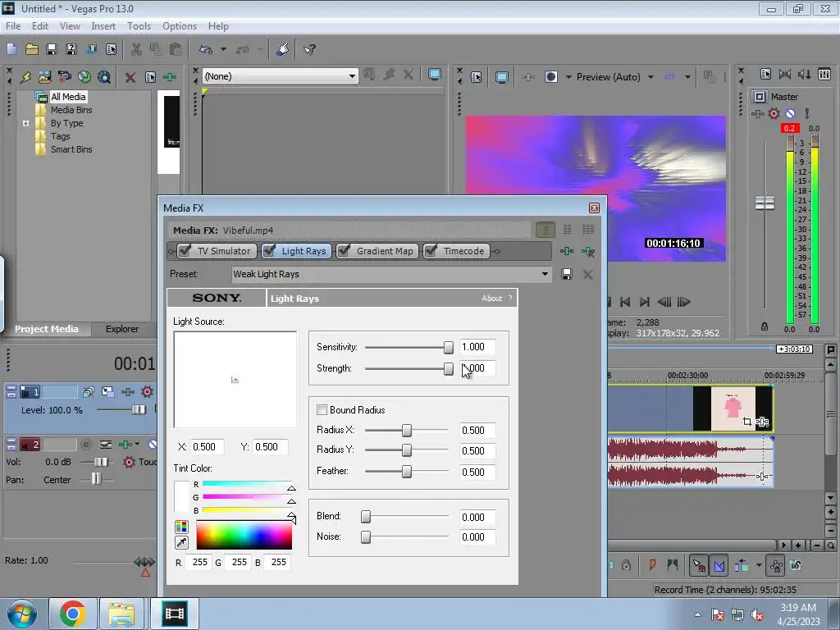Click the color palette swatches icon
The width and height of the screenshot is (840, 630).
(x=181, y=527)
